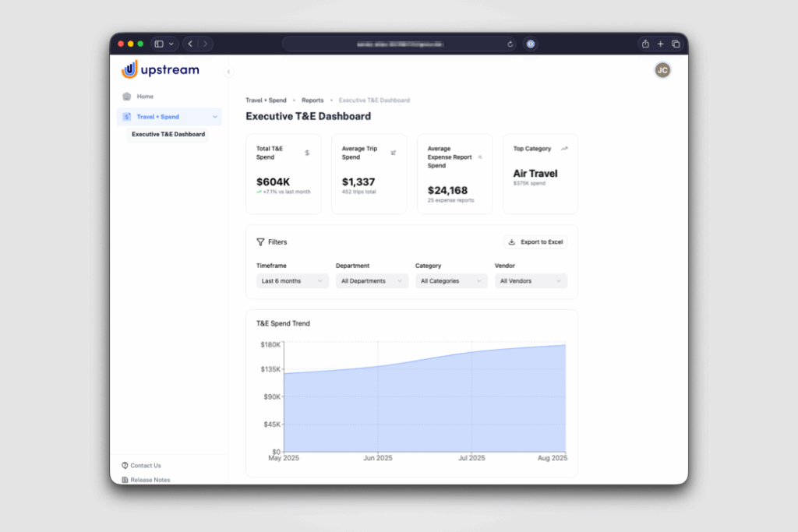Click Executive T&E Dashboard breadcrumb

[x=374, y=100]
